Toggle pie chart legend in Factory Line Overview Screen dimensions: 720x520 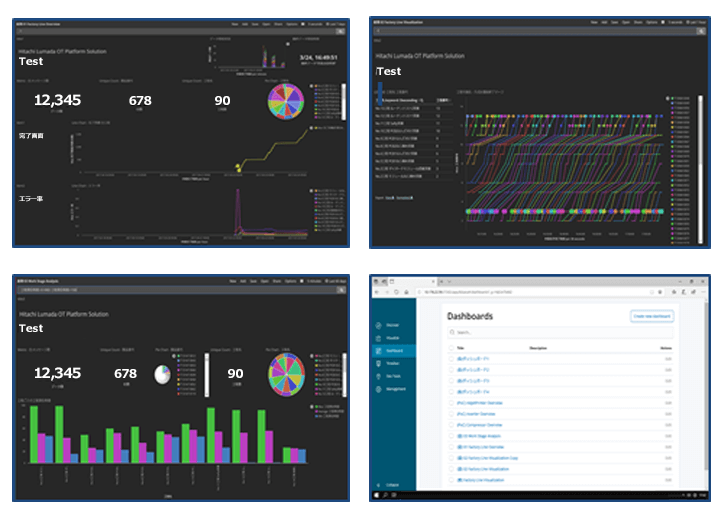pos(311,86)
